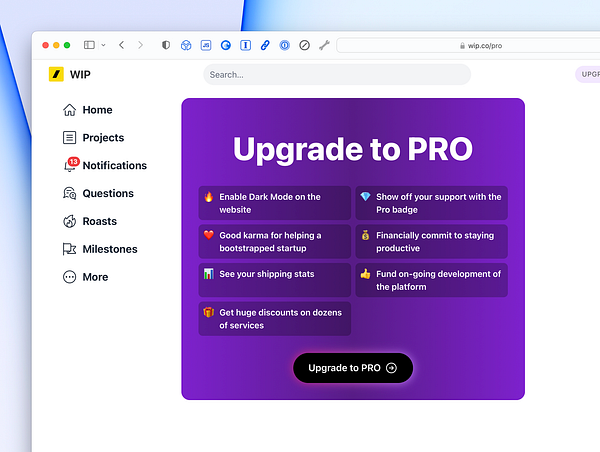Click the blue cube extension icon
The height and width of the screenshot is (452, 600).
point(186,46)
